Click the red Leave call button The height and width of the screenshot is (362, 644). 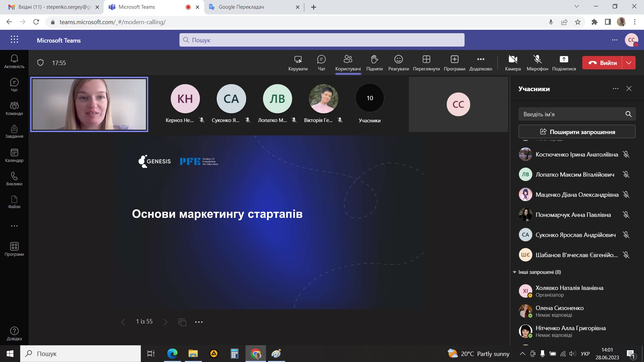(x=602, y=63)
